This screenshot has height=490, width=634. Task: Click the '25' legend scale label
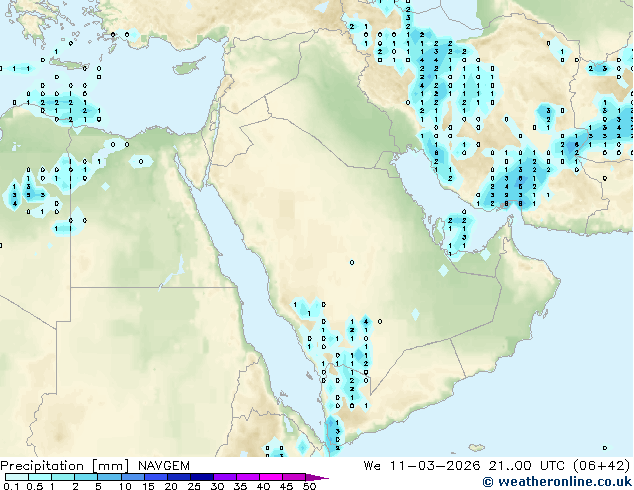coord(194,486)
